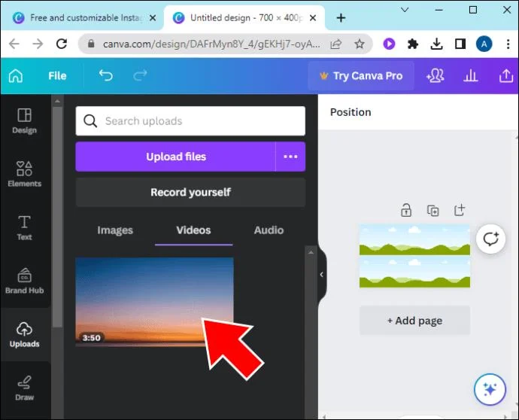This screenshot has width=519, height=420.
Task: Click the purple play extension icon
Action: tap(390, 44)
